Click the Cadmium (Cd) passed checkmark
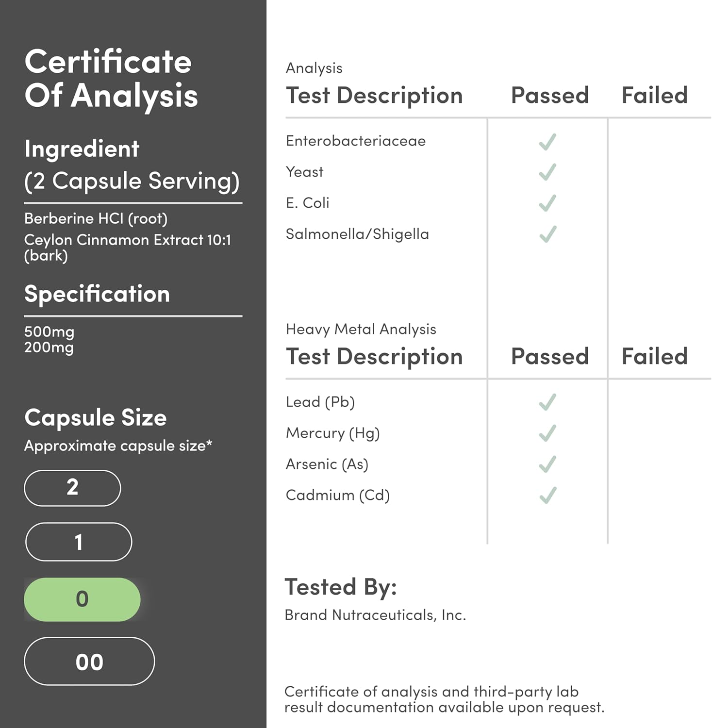 pyautogui.click(x=547, y=496)
